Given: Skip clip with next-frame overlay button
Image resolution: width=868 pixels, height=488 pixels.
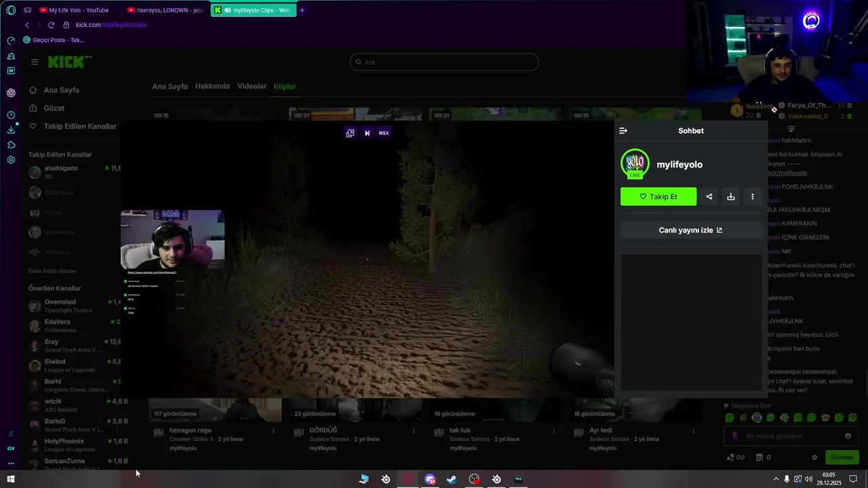Looking at the screenshot, I should 367,133.
